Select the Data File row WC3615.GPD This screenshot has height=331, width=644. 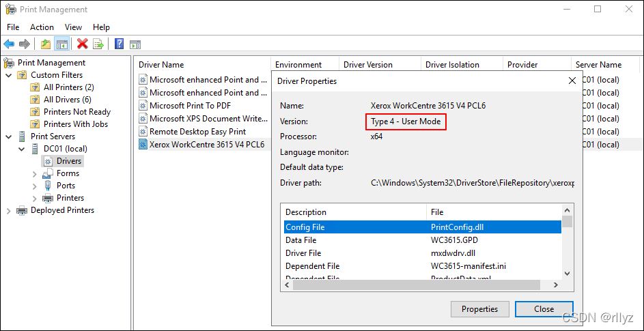(421, 240)
